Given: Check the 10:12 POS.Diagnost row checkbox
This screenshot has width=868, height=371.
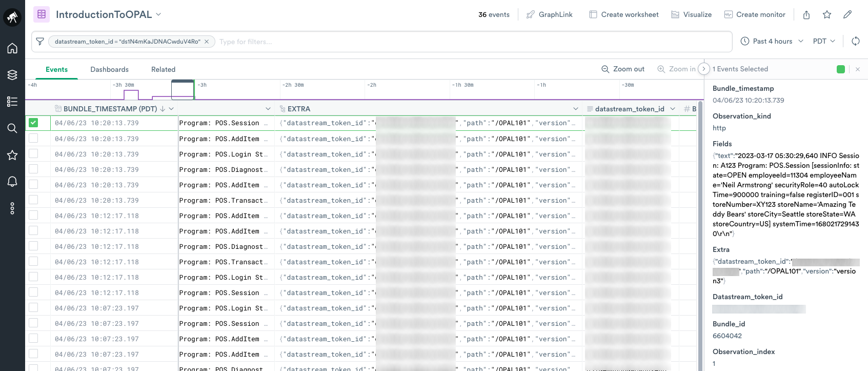Looking at the screenshot, I should pos(33,246).
